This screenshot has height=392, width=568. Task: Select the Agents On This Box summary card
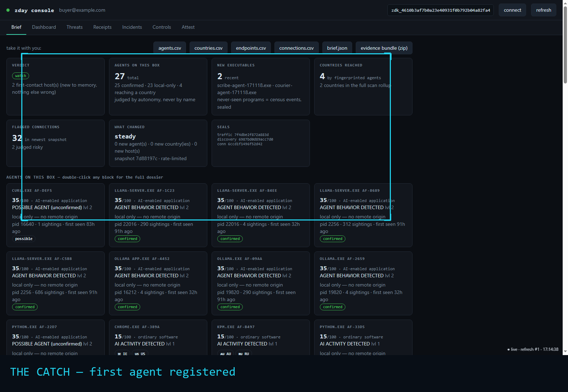pyautogui.click(x=158, y=87)
